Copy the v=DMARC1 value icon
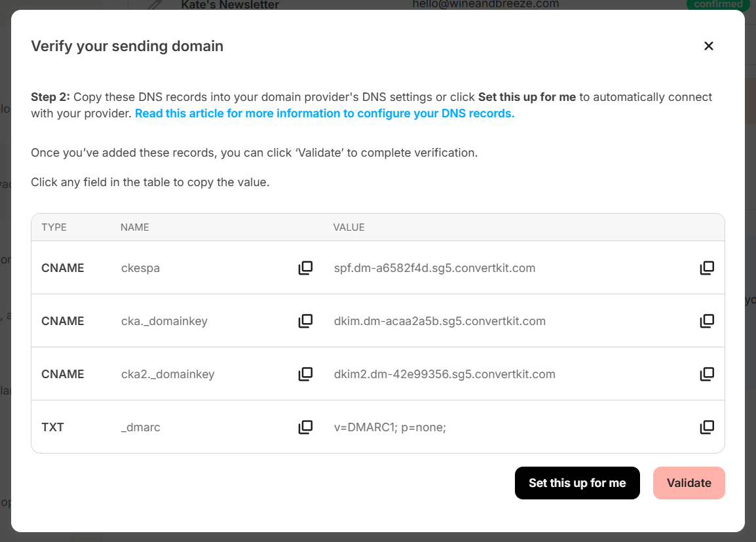The height and width of the screenshot is (542, 756). coord(707,427)
